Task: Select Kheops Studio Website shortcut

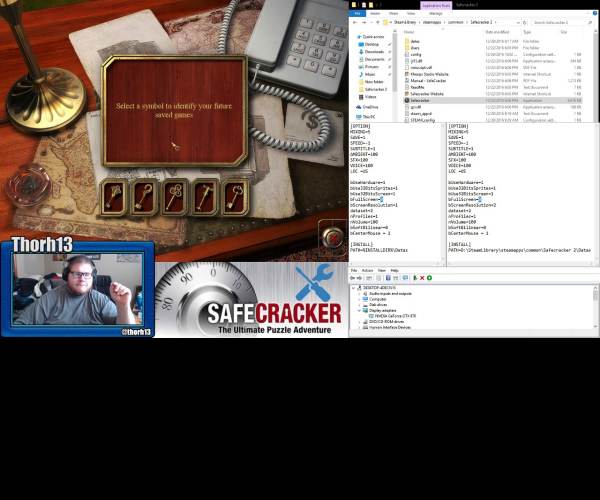Action: (x=493, y=74)
